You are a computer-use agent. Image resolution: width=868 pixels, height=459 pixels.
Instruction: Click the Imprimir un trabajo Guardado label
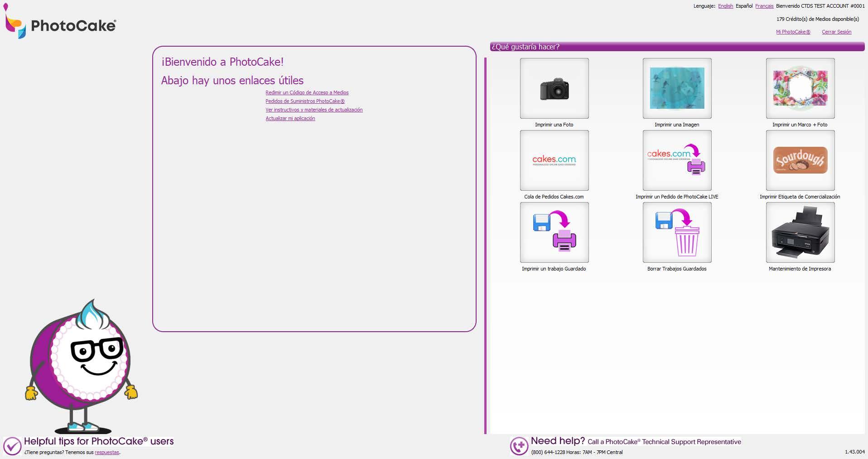tap(554, 269)
